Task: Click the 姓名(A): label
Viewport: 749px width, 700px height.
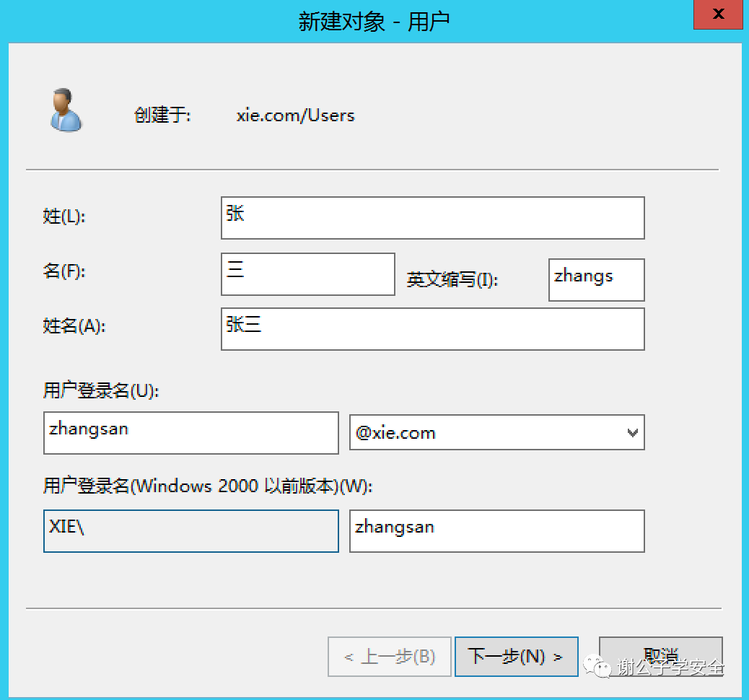Action: tap(74, 326)
